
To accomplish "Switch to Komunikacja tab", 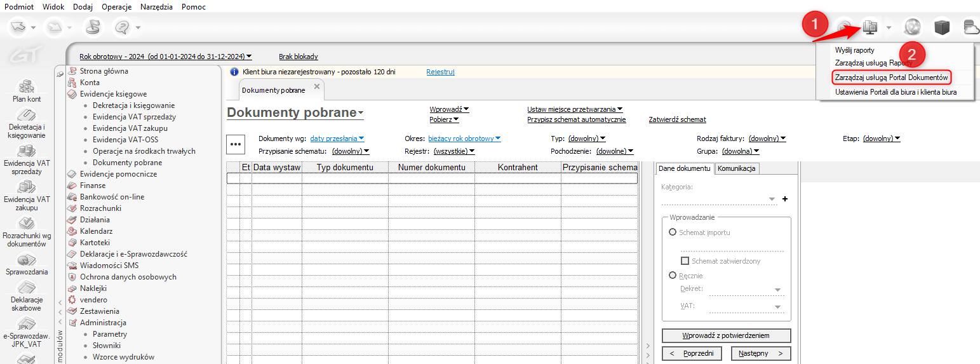I will pos(737,168).
